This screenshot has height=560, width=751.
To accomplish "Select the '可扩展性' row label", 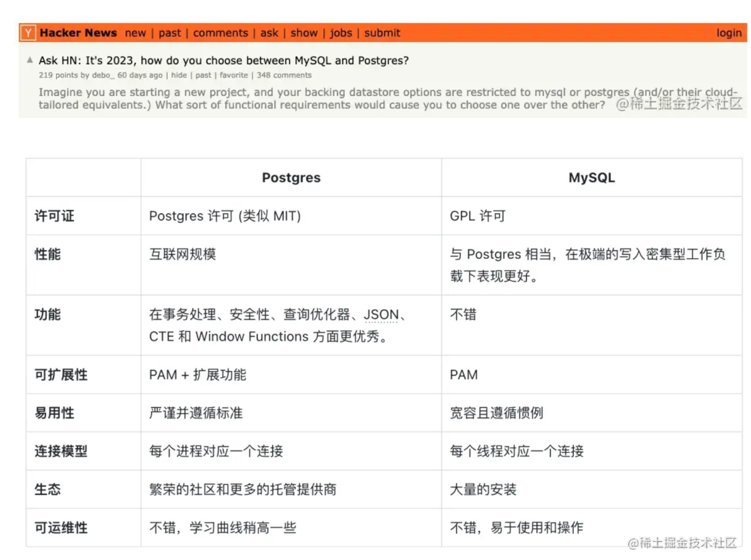I will click(61, 374).
